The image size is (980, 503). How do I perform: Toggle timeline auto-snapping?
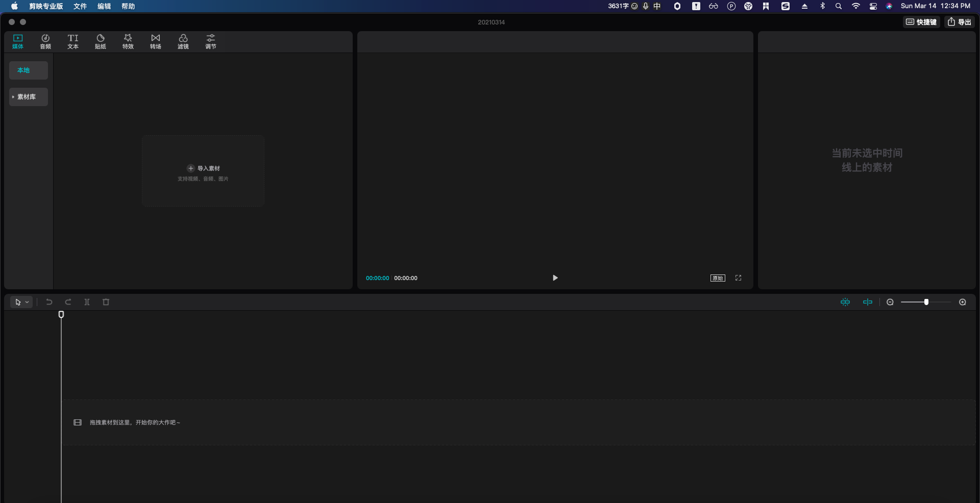click(x=845, y=302)
